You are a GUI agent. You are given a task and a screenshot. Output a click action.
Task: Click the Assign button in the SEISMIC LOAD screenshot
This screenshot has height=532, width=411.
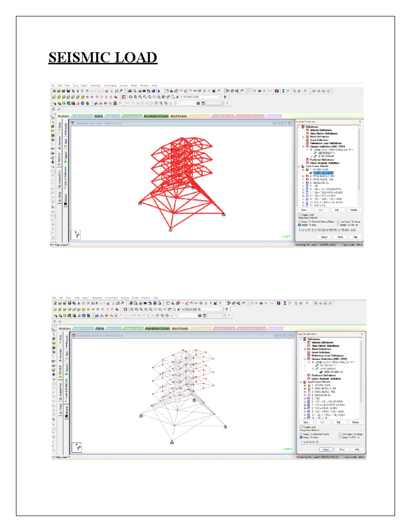pos(324,237)
